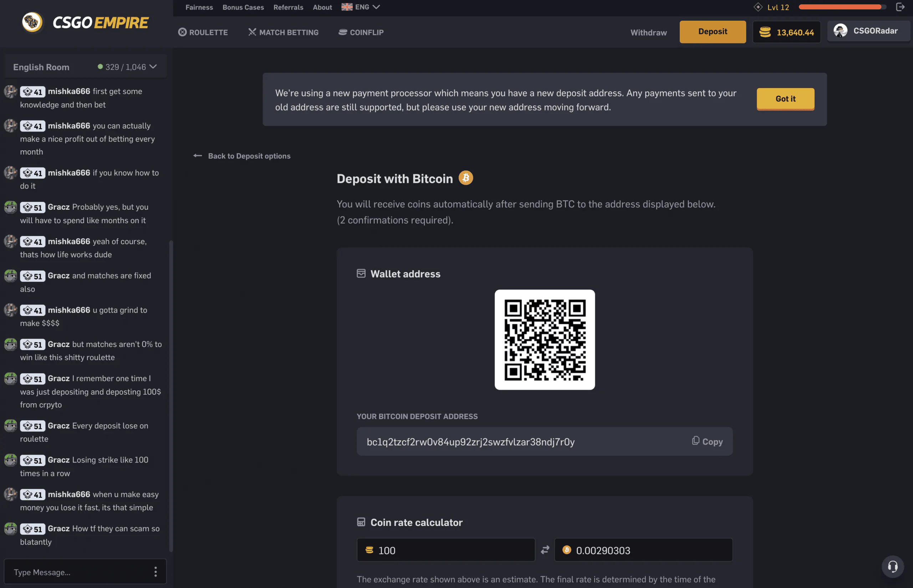This screenshot has width=913, height=588.
Task: Go to Match Betting
Action: 283,32
